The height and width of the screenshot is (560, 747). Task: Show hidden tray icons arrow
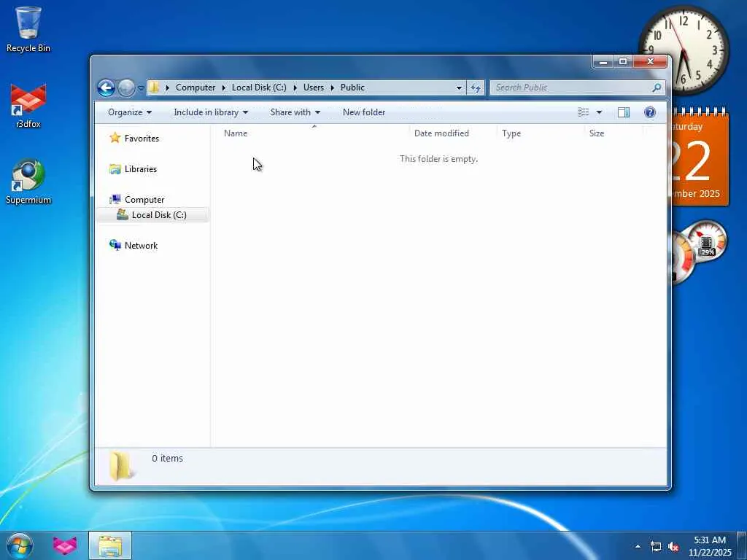tap(638, 546)
